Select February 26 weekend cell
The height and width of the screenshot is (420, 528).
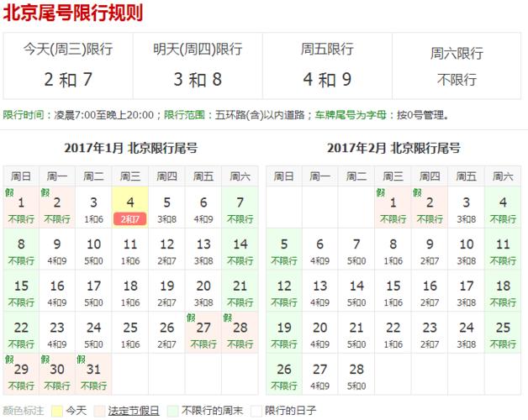(x=284, y=375)
